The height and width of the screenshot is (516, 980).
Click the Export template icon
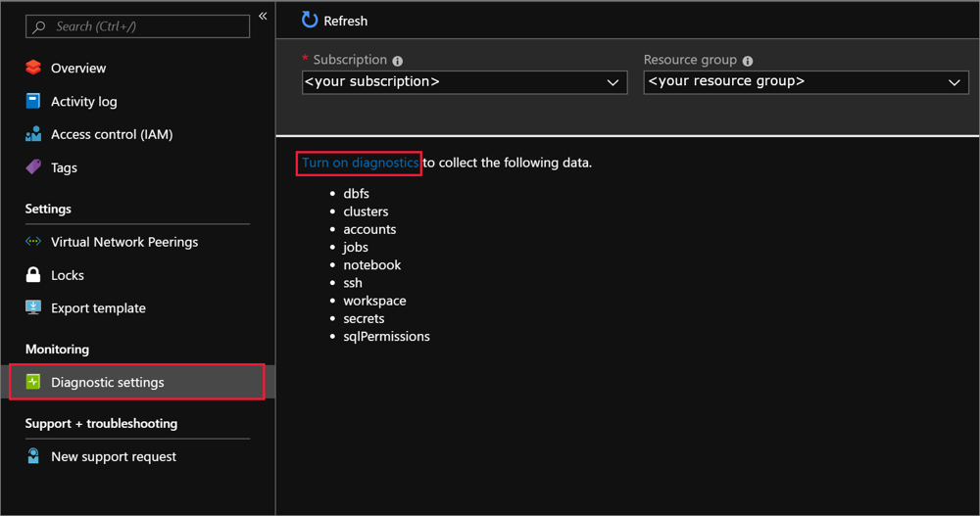click(x=33, y=307)
